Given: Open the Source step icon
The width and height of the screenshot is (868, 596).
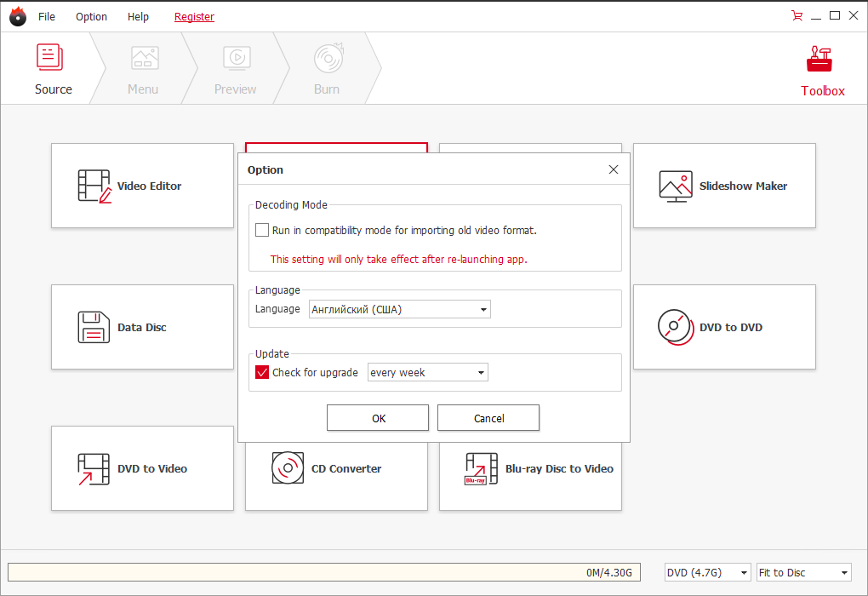Looking at the screenshot, I should click(x=53, y=68).
